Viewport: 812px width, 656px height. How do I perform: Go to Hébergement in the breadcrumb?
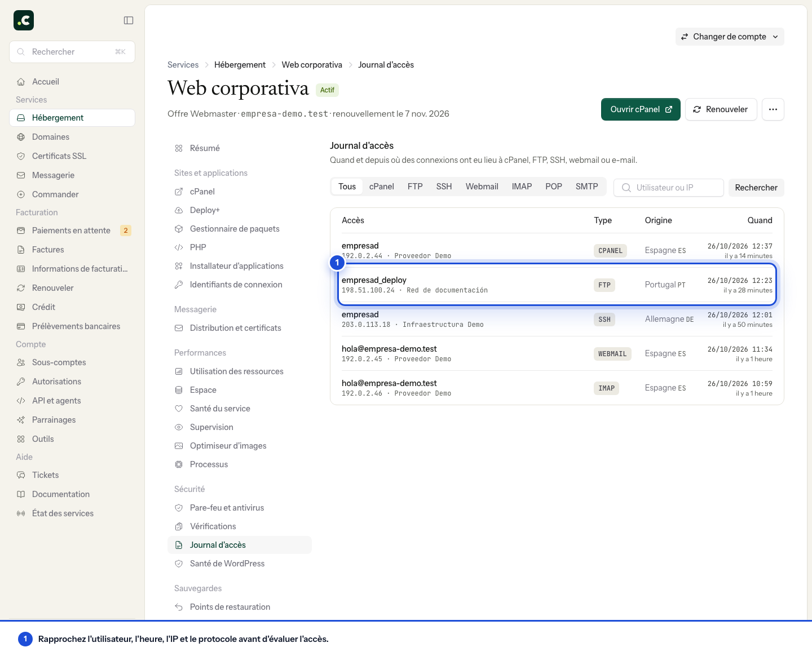pyautogui.click(x=240, y=65)
